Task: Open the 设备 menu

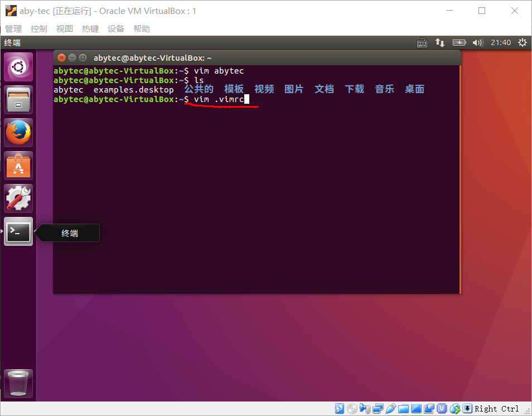Action: point(116,29)
